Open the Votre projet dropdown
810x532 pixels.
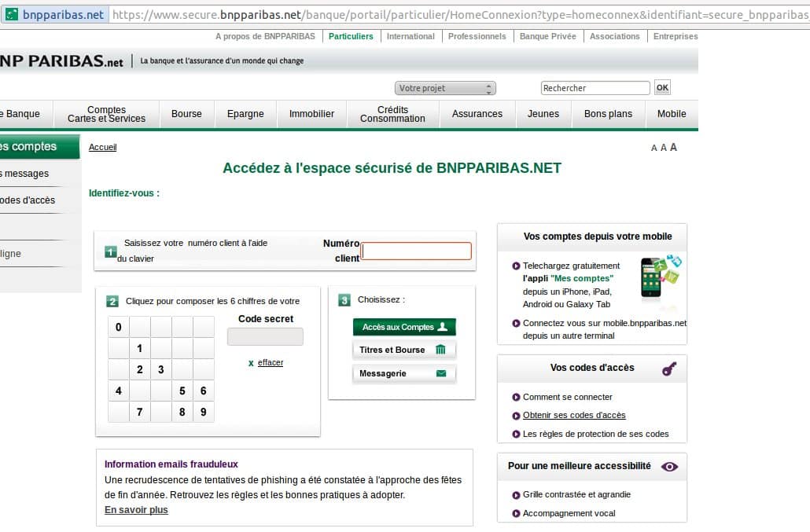point(445,88)
